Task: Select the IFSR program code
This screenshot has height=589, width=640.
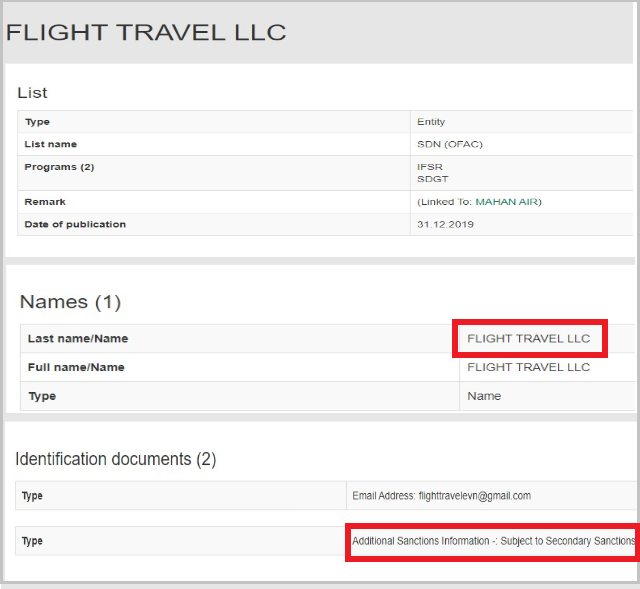Action: point(428,167)
